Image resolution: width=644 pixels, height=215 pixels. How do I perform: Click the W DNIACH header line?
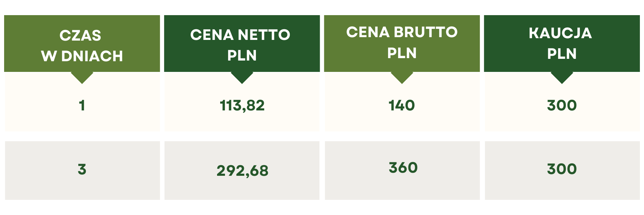[x=82, y=56]
